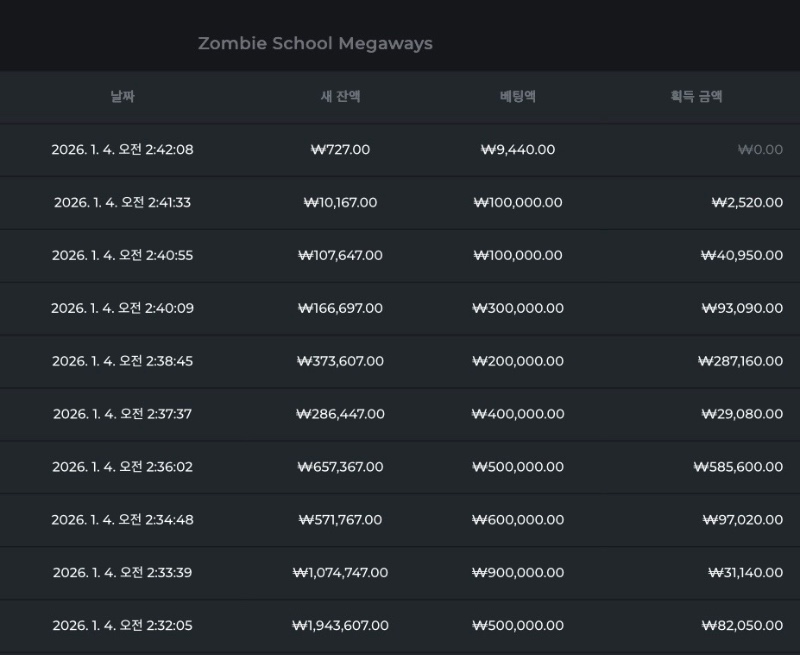Open the 오전 2:37:37 round entry
Image resolution: width=800 pixels, height=655 pixels.
122,414
